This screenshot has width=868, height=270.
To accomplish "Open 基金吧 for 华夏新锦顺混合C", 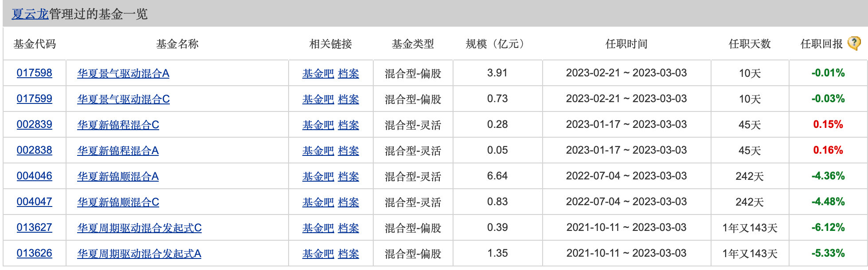I will pos(318,202).
